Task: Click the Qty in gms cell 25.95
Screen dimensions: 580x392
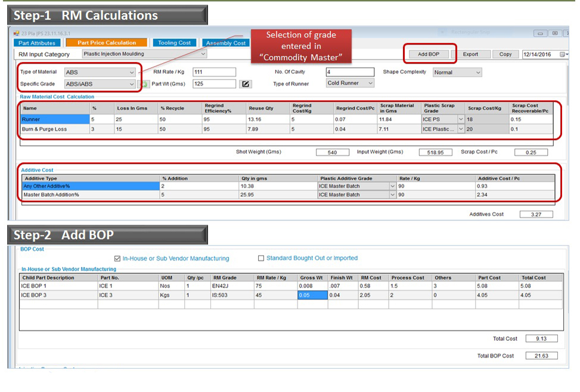Action: (x=278, y=195)
